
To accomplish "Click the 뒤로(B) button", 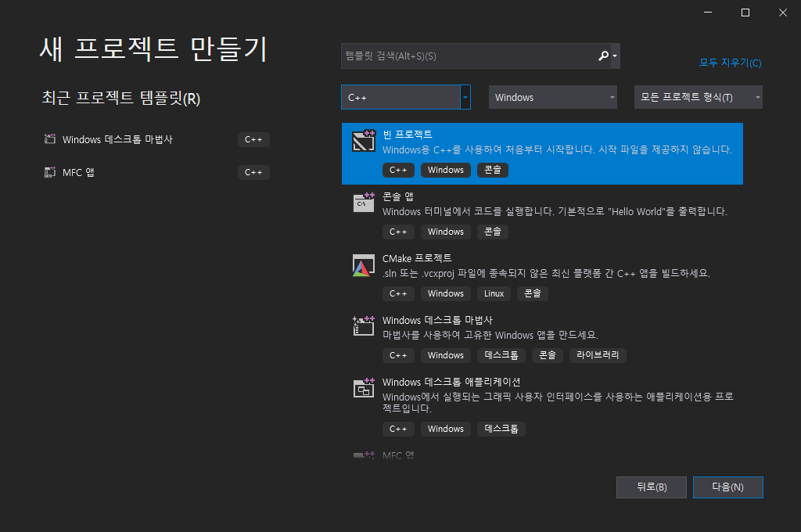I will tap(652, 487).
